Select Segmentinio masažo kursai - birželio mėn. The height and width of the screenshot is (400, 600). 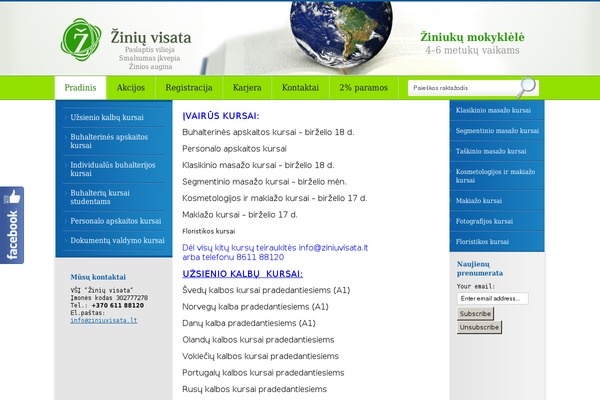[x=264, y=182]
